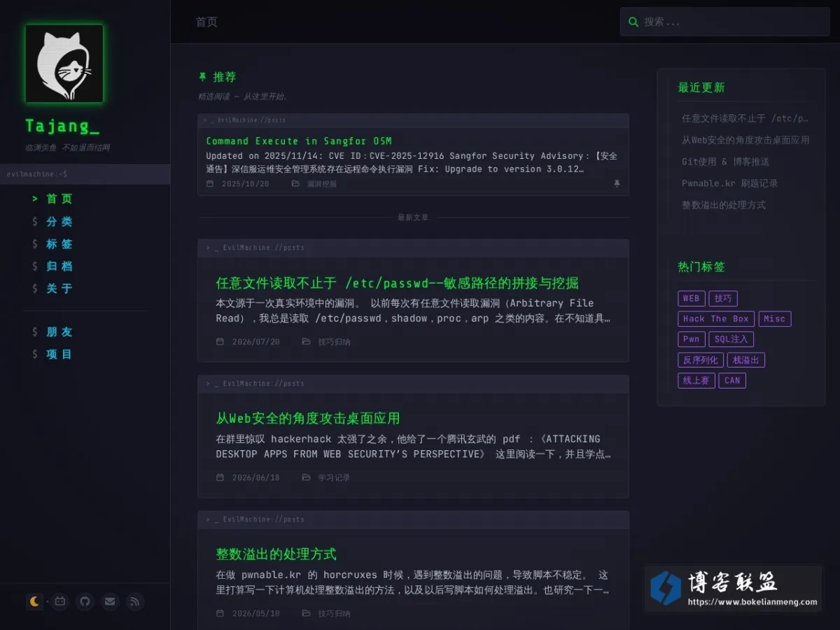
Task: Click the Tajang_ site title
Action: click(62, 126)
